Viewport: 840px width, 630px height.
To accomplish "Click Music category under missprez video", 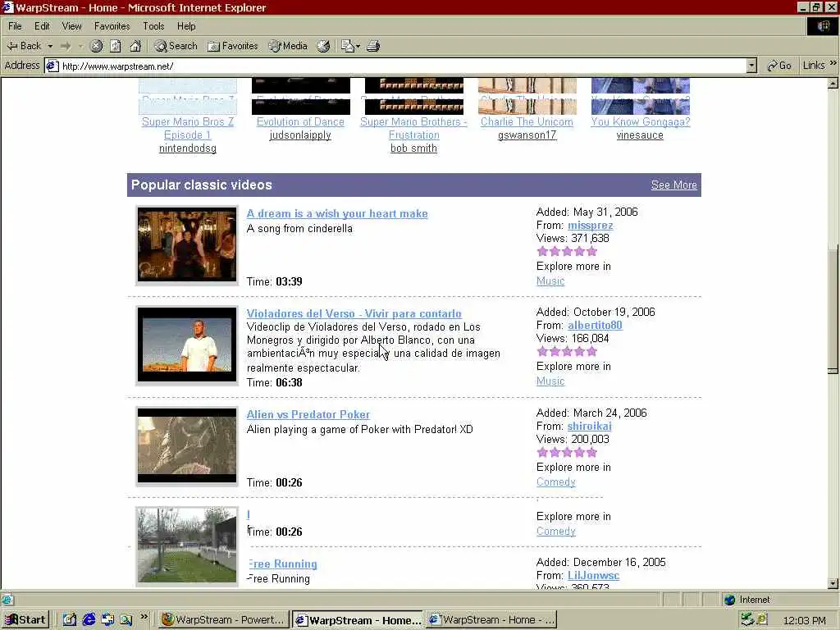I will click(550, 281).
